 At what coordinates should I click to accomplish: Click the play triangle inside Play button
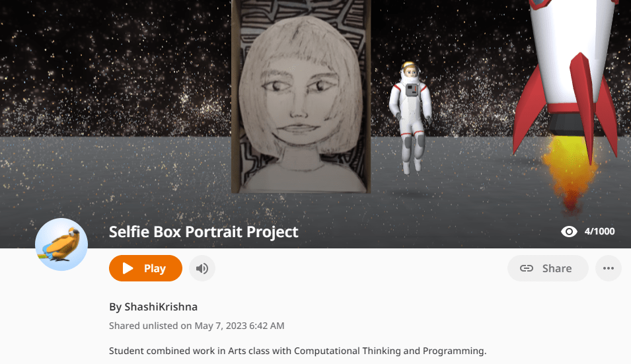click(128, 268)
